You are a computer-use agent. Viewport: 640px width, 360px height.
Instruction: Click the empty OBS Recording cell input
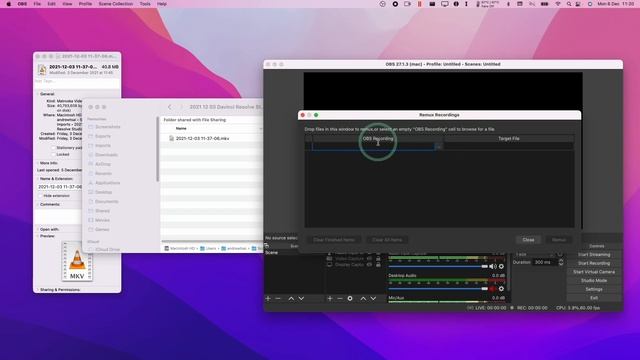(373, 146)
